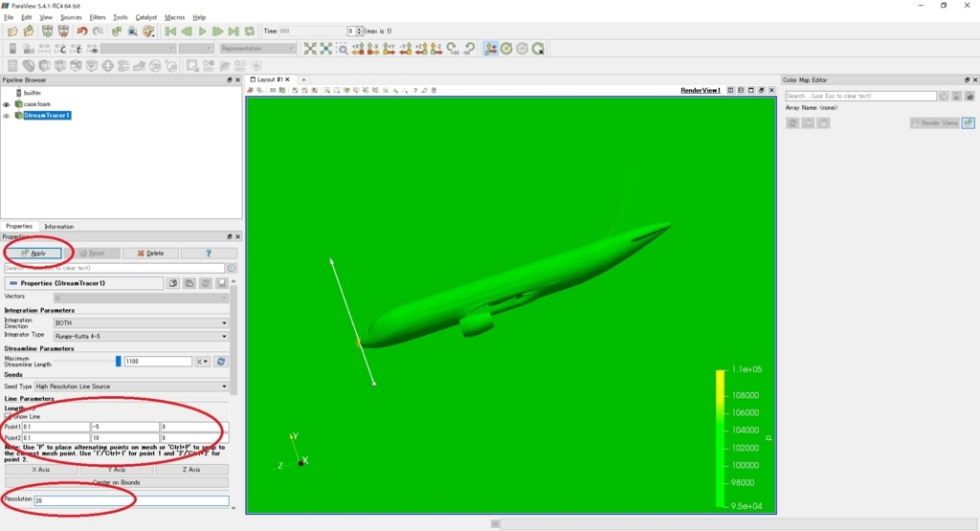Toggle orientation axes visibility icon

click(x=491, y=49)
